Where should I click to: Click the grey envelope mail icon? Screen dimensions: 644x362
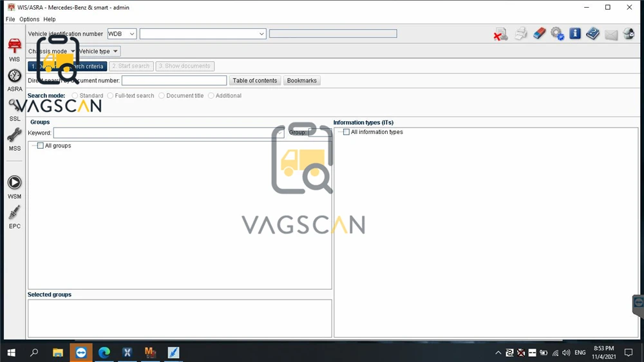pos(611,35)
